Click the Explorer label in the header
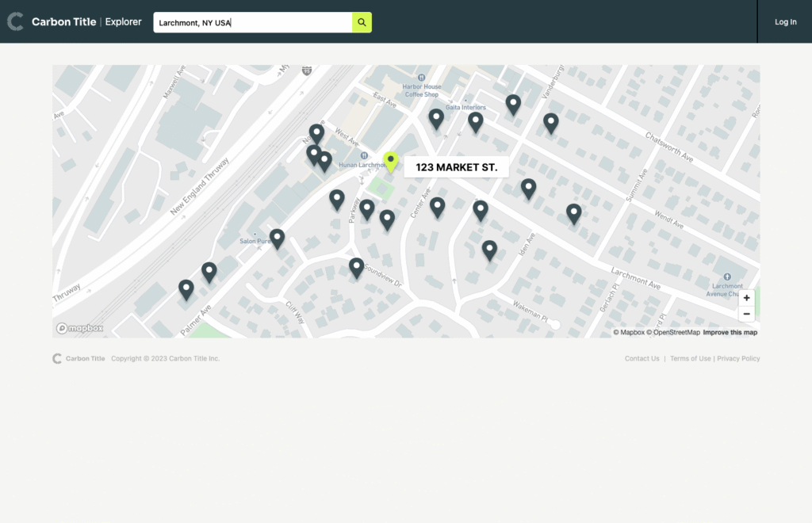Image resolution: width=812 pixels, height=523 pixels. click(124, 22)
